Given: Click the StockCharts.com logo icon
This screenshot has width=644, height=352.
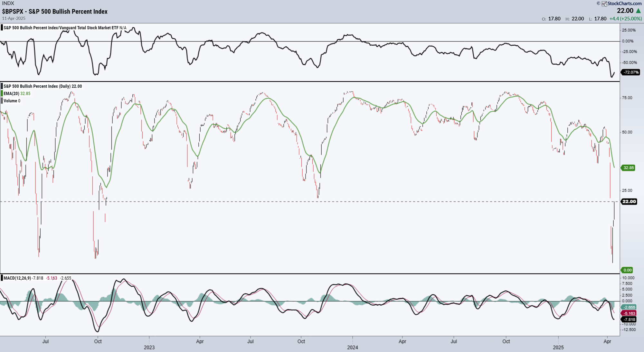Looking at the screenshot, I should point(604,4).
